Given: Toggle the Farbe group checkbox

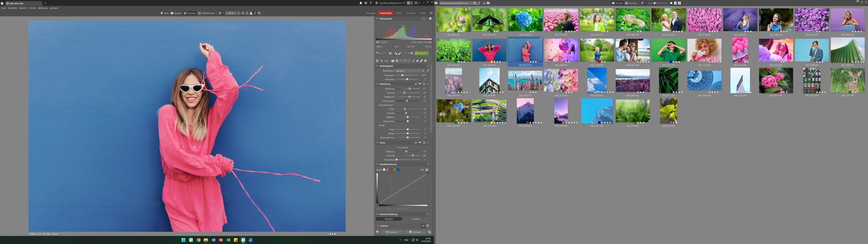Looking at the screenshot, I should (416, 143).
